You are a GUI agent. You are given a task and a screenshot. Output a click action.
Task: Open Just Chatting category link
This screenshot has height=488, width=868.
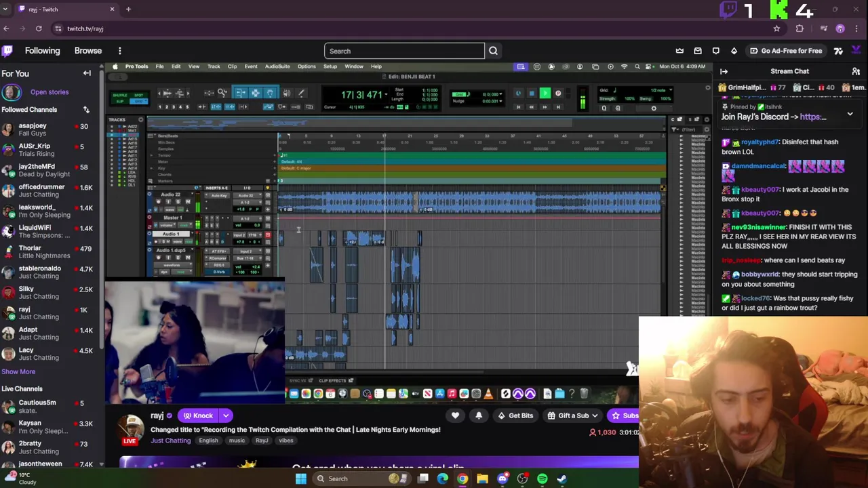171,441
